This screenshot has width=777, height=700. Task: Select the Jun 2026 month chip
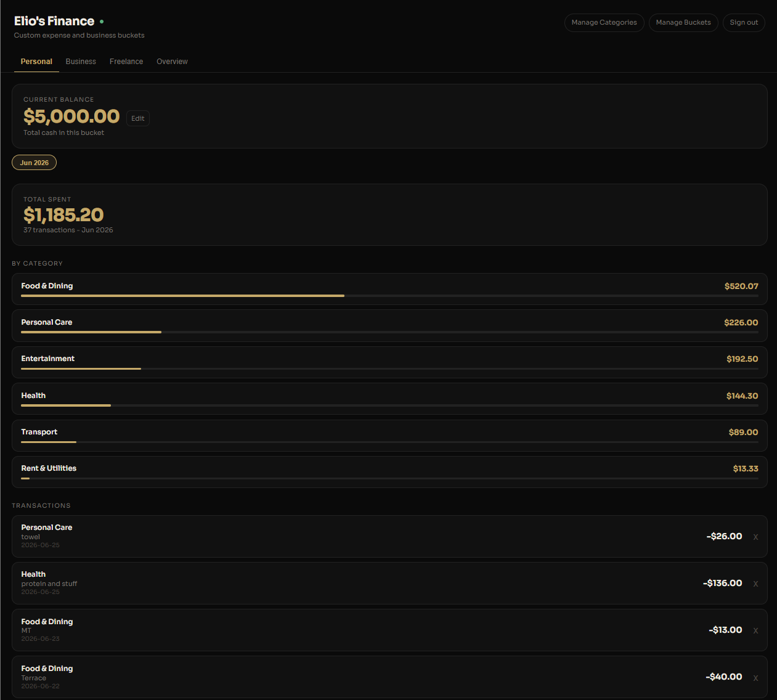click(35, 163)
